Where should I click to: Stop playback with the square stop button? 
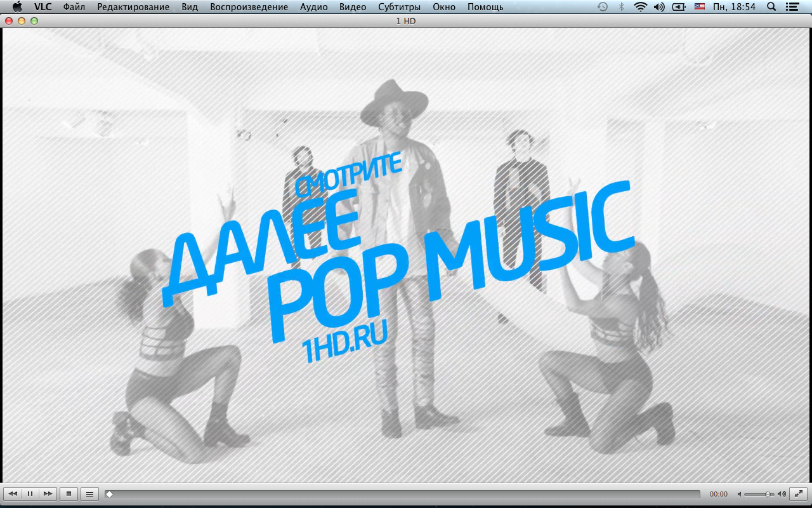69,493
